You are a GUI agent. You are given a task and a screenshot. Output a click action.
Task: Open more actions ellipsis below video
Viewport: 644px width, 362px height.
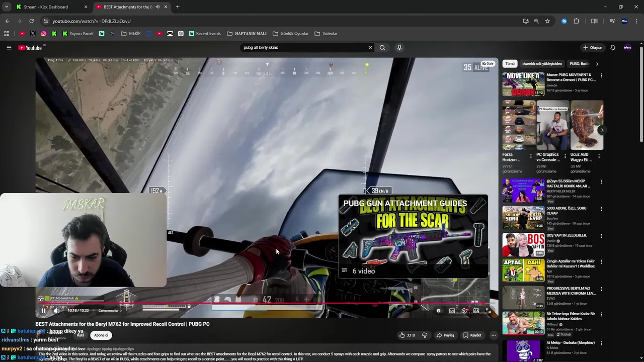click(x=494, y=335)
